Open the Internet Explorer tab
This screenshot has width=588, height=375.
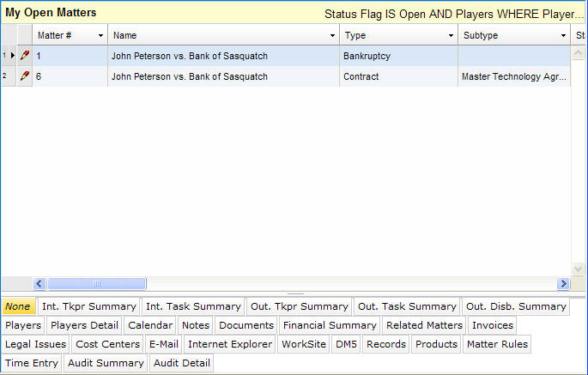pyautogui.click(x=230, y=344)
